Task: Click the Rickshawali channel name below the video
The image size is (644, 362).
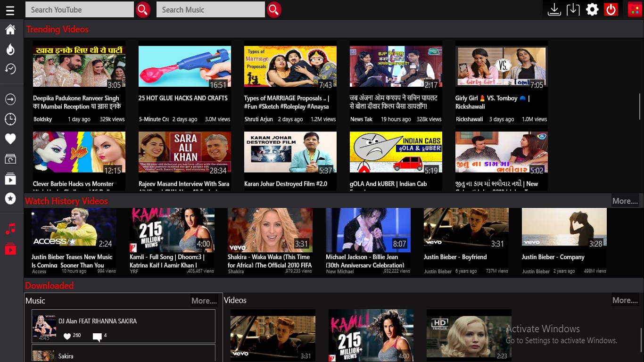Action: tap(470, 119)
